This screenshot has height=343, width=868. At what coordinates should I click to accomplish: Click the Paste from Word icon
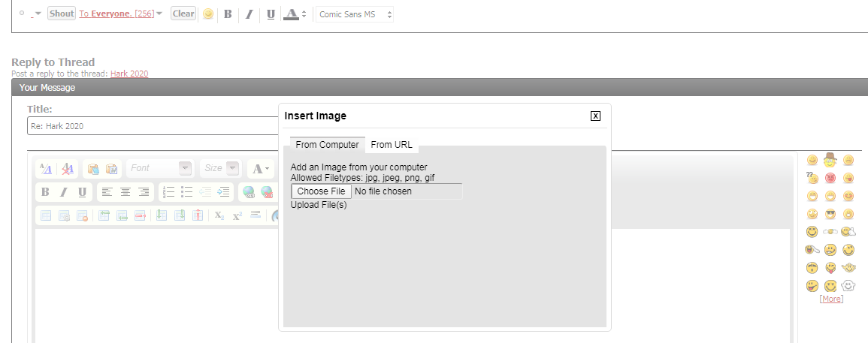tap(111, 169)
